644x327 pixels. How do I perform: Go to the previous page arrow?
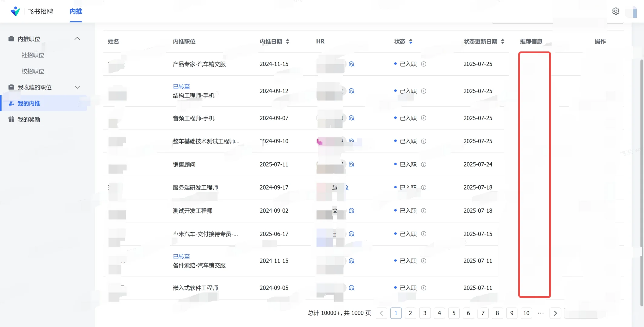pyautogui.click(x=381, y=313)
